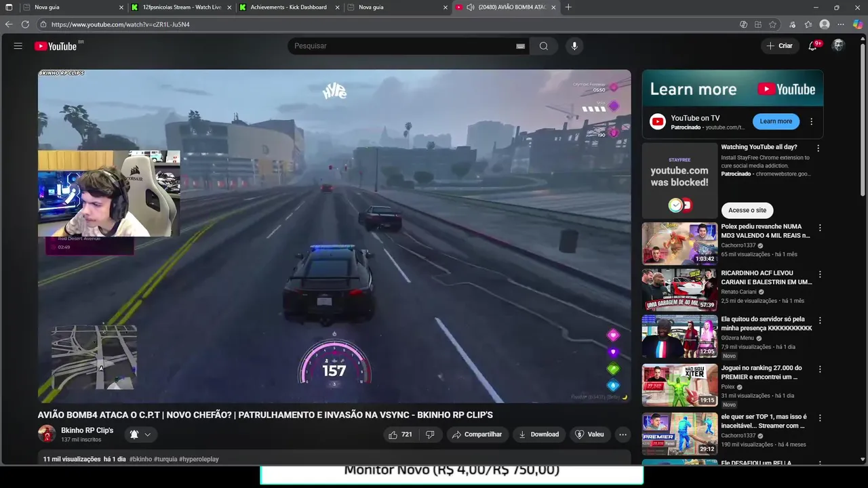Image resolution: width=868 pixels, height=488 pixels.
Task: Open the YouTube guide hamburger menu
Action: pos(18,46)
